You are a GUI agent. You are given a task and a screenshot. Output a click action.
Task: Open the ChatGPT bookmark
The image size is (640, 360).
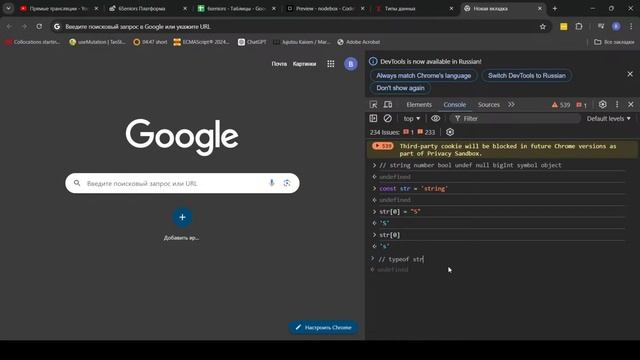[252, 42]
